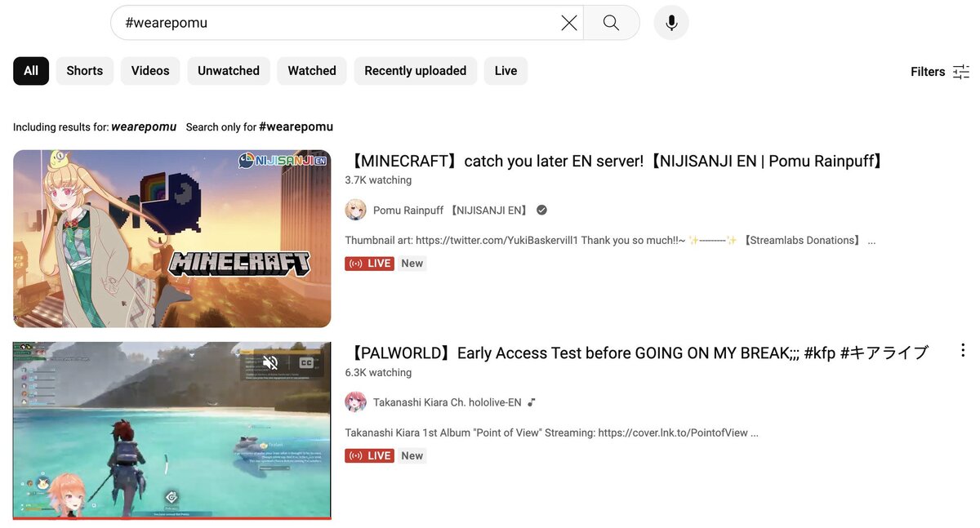Click the Takanashi Kiara channel avatar
Screen dimensions: 980x528
click(x=355, y=402)
